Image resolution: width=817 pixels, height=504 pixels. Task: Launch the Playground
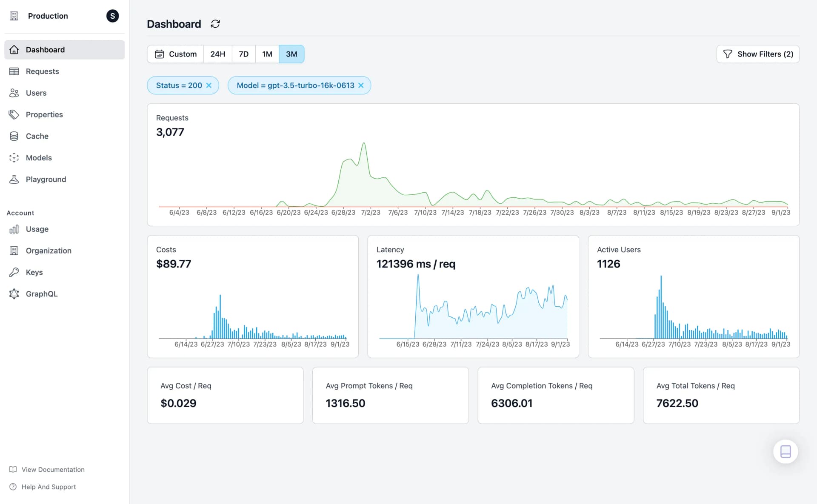click(x=46, y=179)
